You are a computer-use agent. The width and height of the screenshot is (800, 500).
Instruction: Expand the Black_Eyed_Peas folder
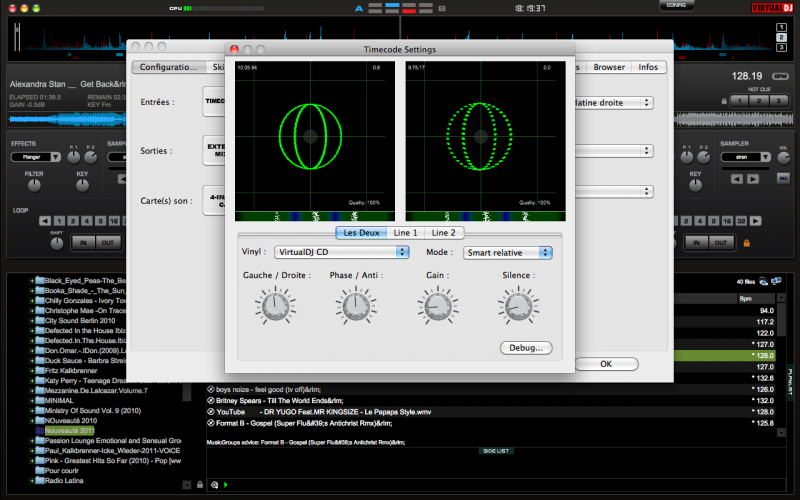tap(32, 281)
